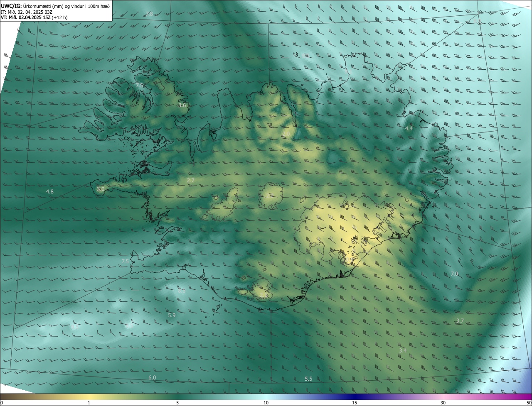Click the 7.8 value label north of the Westfjords

click(149, 14)
